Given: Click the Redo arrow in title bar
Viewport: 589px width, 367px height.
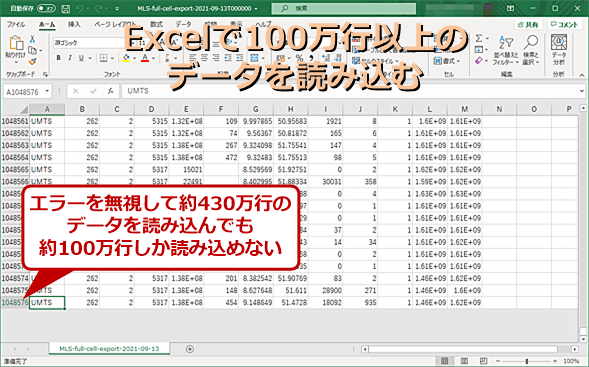Looking at the screenshot, I should tap(98, 8).
